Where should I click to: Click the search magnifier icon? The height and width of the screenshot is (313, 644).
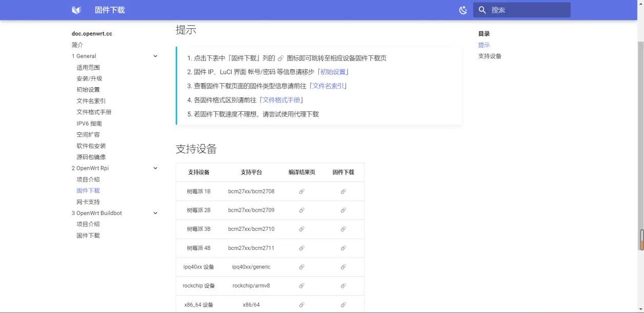[x=482, y=10]
